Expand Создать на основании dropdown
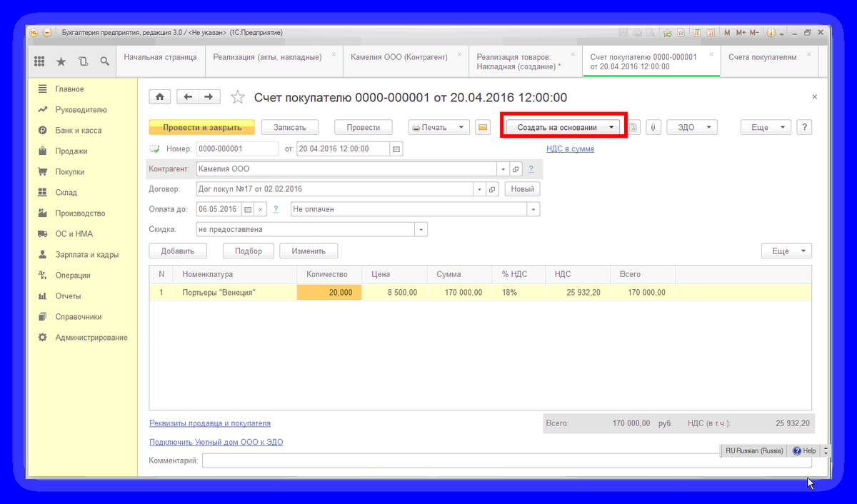The image size is (857, 504). pos(611,127)
